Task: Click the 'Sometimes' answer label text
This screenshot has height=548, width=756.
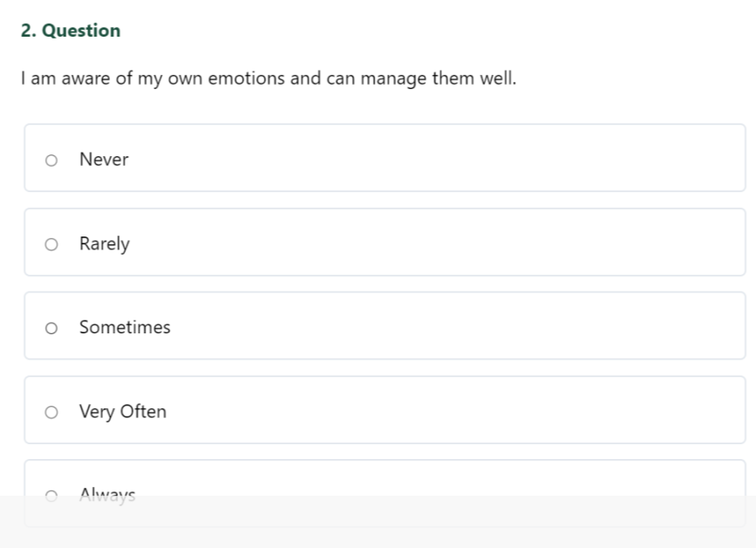Action: tap(125, 327)
